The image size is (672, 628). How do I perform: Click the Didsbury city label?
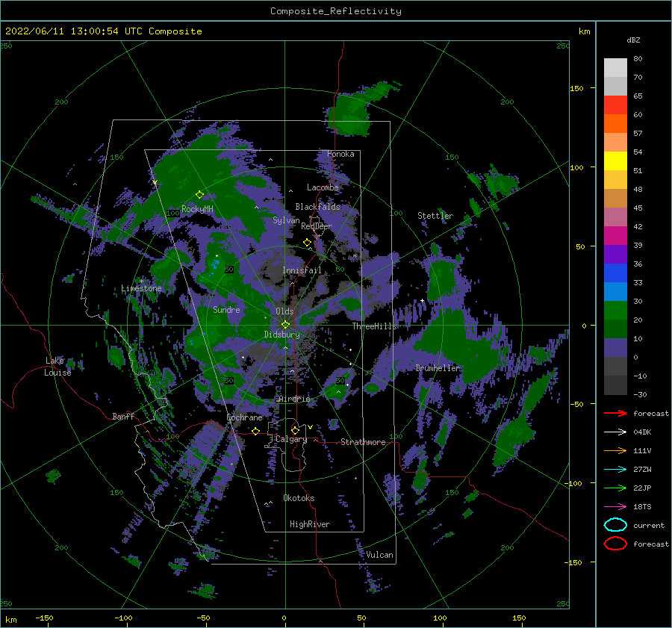click(x=282, y=335)
